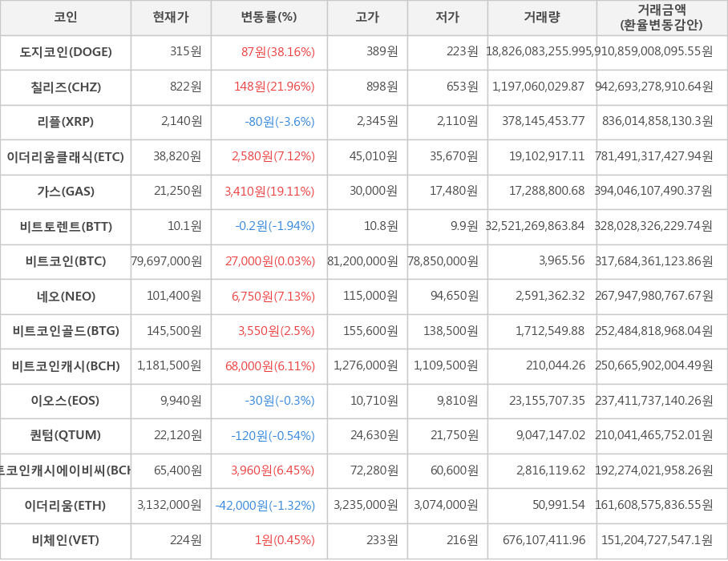This screenshot has width=728, height=561.
Task: Open the 칠리즈(CHZ) row
Action: [x=66, y=87]
